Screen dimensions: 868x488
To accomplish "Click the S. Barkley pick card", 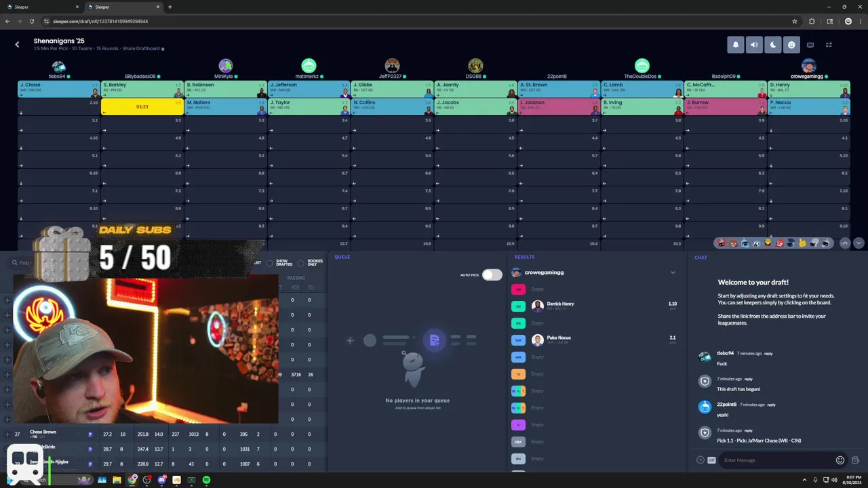I will pos(142,89).
